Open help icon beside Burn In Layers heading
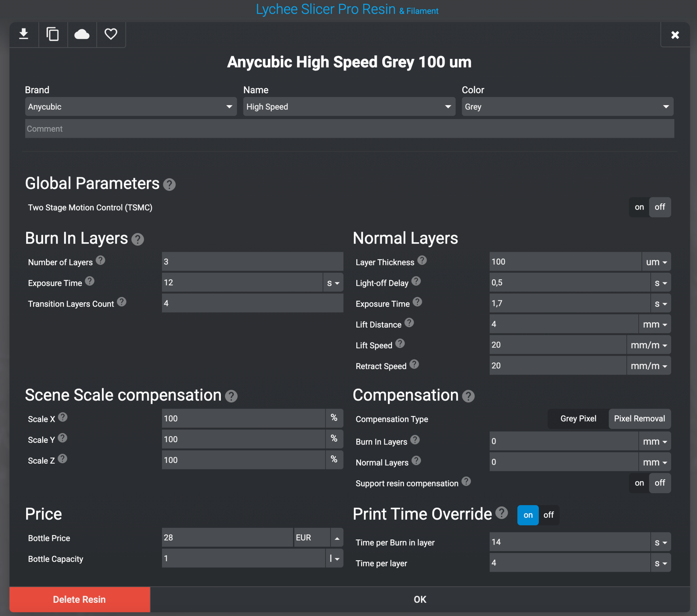 (137, 239)
